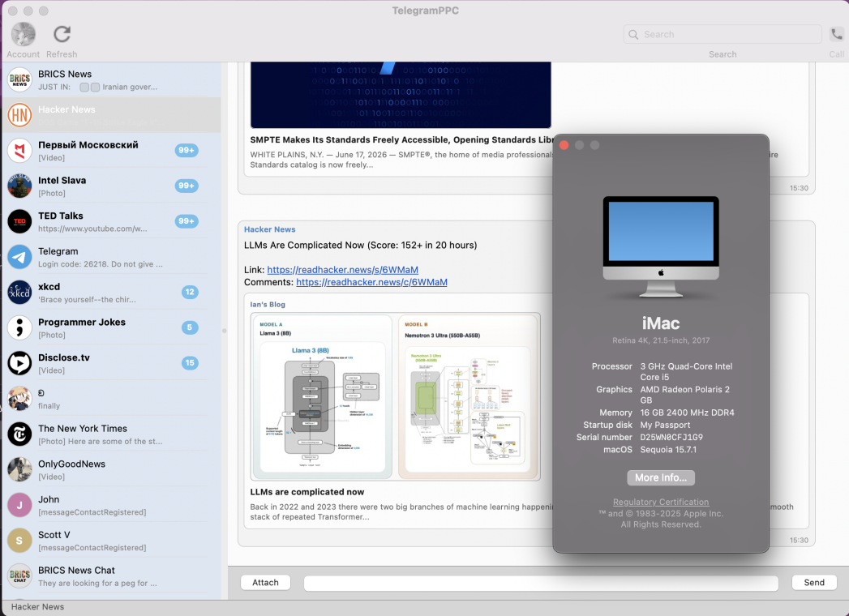Click the Refresh arrow icon

point(62,35)
